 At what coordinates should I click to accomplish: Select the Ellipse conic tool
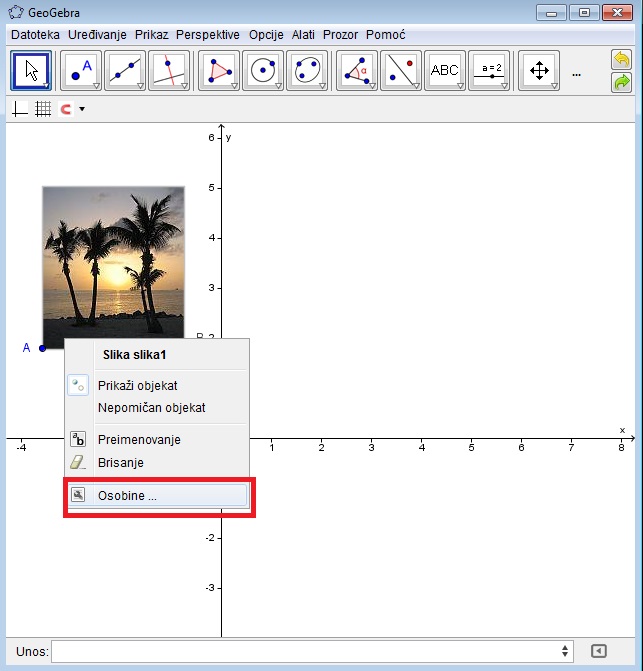coord(307,71)
